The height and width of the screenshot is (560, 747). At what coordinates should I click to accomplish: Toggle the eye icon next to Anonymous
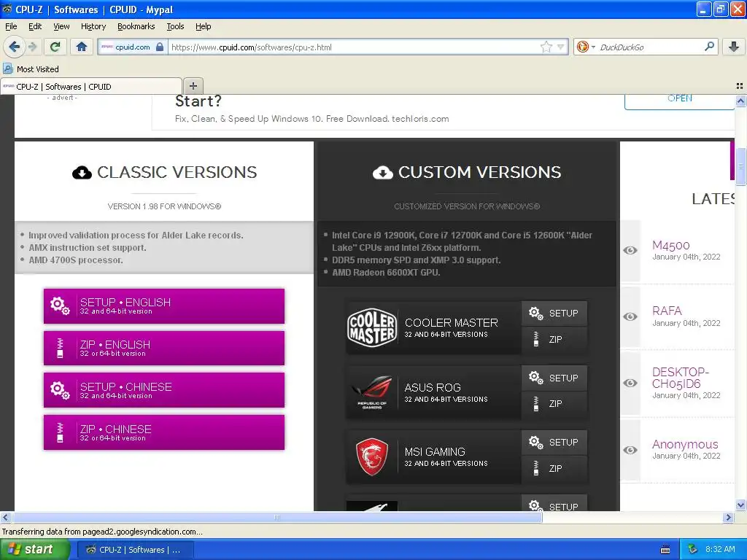630,450
